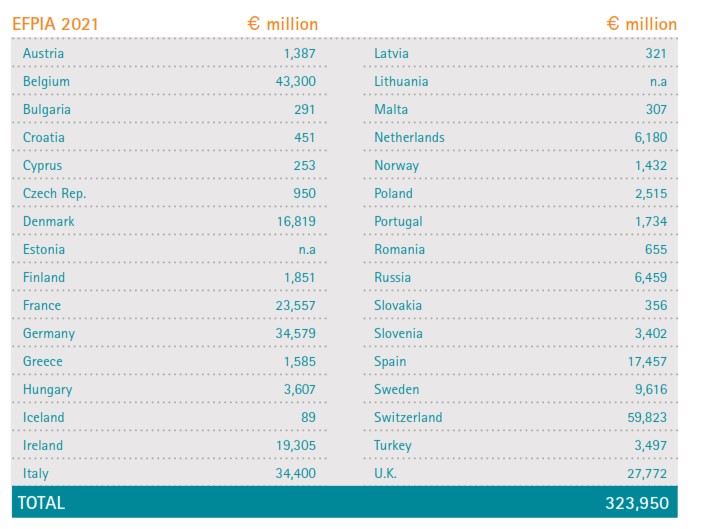Click the right-hand € million column header
This screenshot has height=529, width=702.
[641, 24]
